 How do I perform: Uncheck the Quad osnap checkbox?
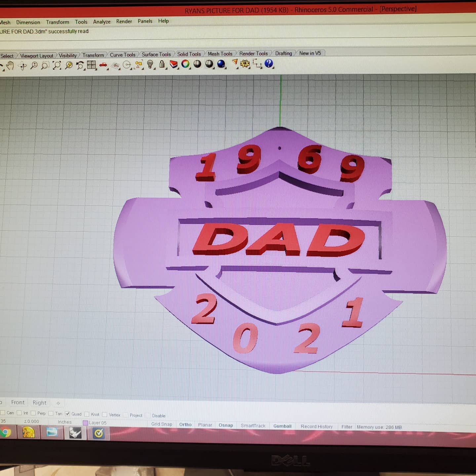pyautogui.click(x=67, y=414)
